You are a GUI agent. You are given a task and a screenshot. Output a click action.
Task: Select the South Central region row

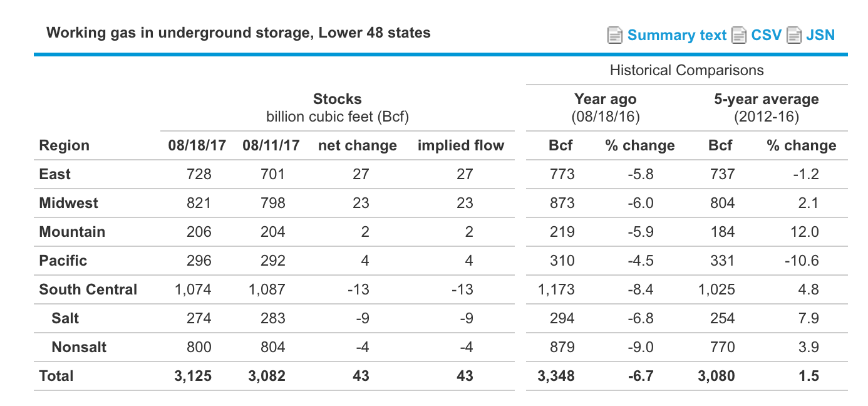[88, 289]
